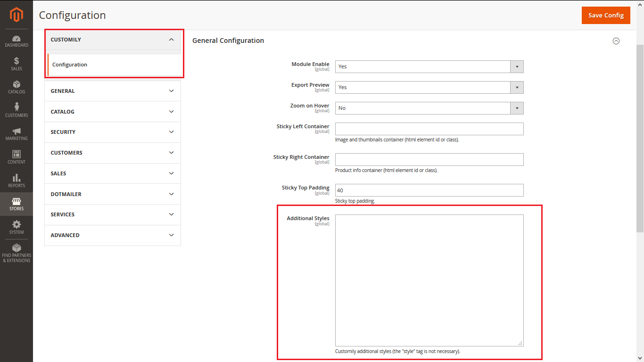Open the Module Enable dropdown
The height and width of the screenshot is (362, 644).
pos(429,66)
